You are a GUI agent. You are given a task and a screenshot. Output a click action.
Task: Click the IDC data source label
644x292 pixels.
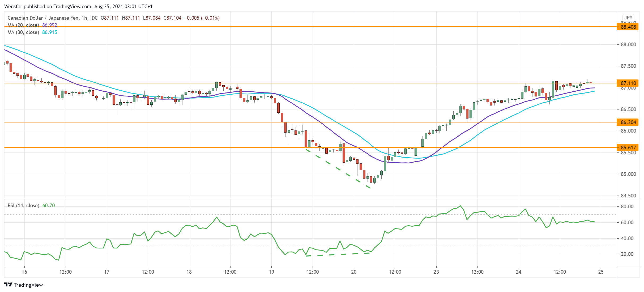click(94, 18)
